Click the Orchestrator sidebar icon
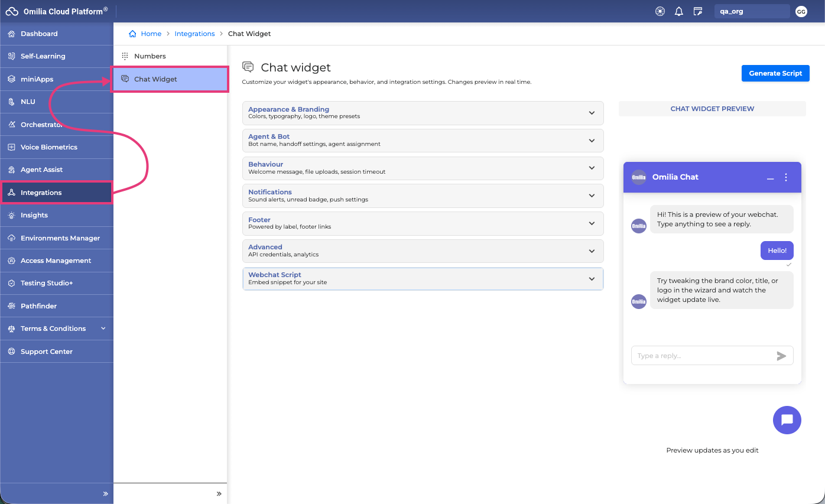Image resolution: width=825 pixels, height=504 pixels. (x=11, y=125)
